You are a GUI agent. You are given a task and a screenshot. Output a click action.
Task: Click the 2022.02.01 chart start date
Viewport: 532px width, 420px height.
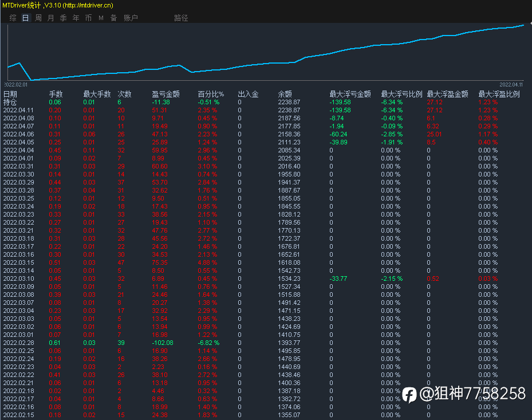click(15, 85)
